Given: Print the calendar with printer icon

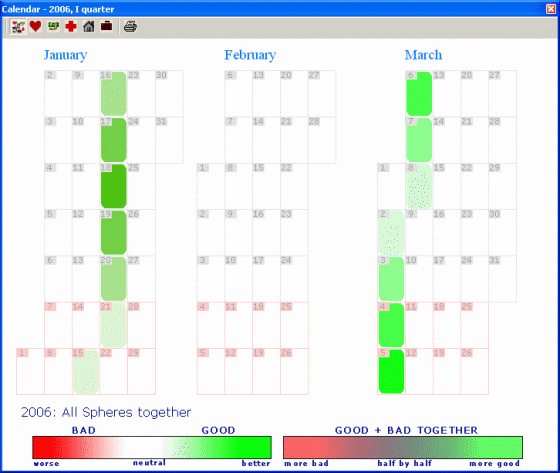Looking at the screenshot, I should pos(130,26).
